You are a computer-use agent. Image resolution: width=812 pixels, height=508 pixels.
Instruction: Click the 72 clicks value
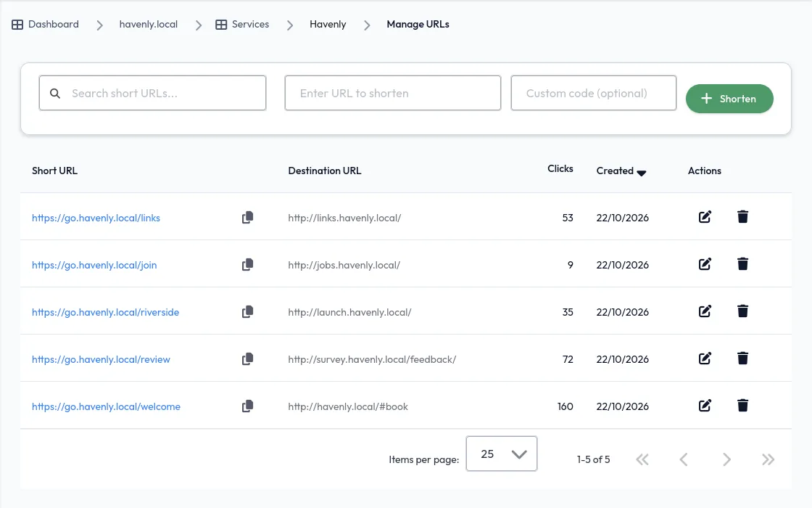point(568,359)
